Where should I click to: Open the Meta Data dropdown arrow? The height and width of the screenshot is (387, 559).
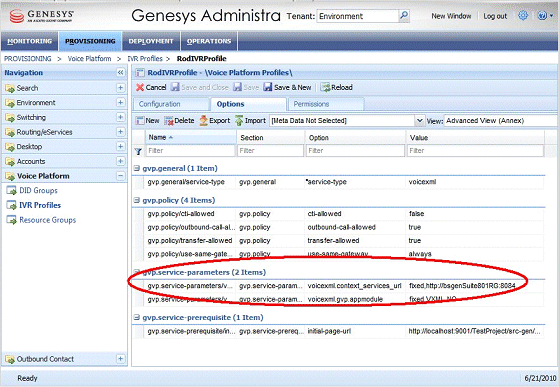pos(420,120)
